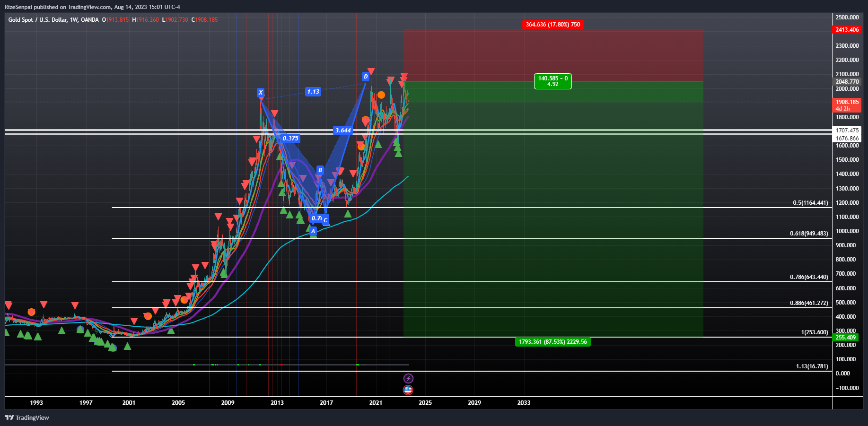Select the red stop-loss zone of short position

click(x=553, y=55)
